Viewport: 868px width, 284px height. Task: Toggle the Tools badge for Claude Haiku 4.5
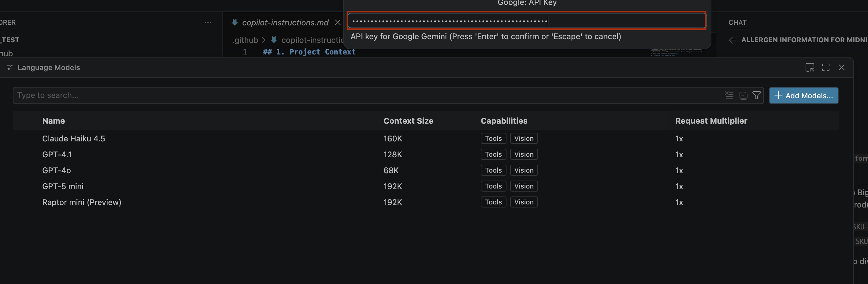click(493, 138)
